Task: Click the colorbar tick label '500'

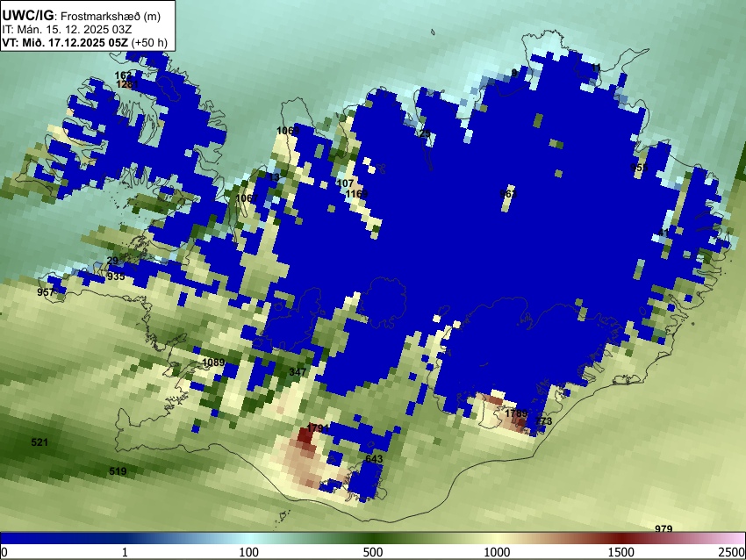Action: coord(372,552)
